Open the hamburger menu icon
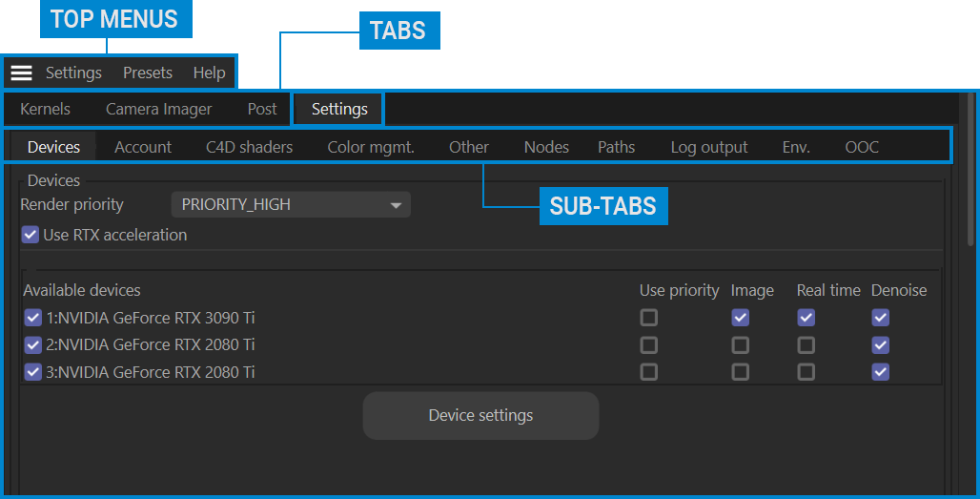This screenshot has width=980, height=499. point(22,73)
